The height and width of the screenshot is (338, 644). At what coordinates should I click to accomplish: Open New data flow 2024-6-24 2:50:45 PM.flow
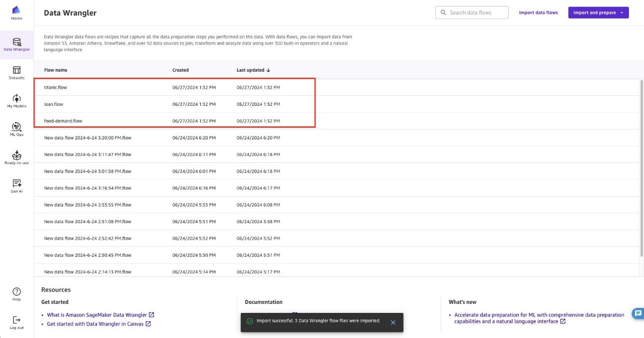click(88, 255)
